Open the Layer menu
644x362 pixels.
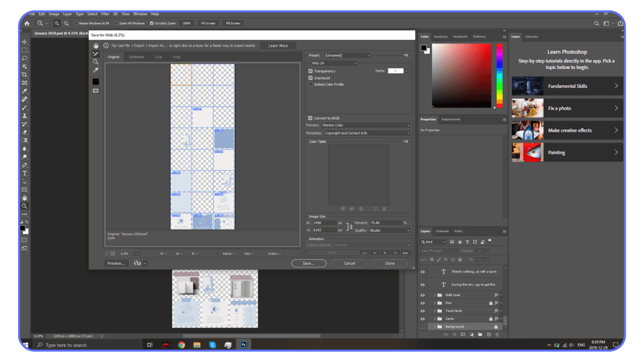point(67,14)
